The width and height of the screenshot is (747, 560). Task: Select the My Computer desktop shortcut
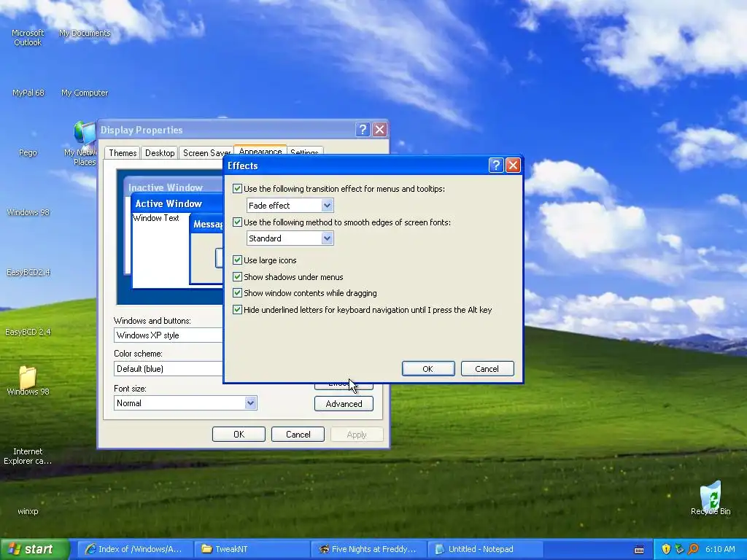click(x=85, y=93)
